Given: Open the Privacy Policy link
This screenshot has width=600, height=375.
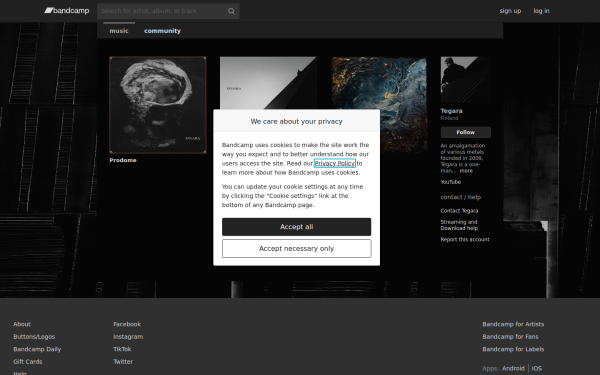Looking at the screenshot, I should tap(335, 163).
